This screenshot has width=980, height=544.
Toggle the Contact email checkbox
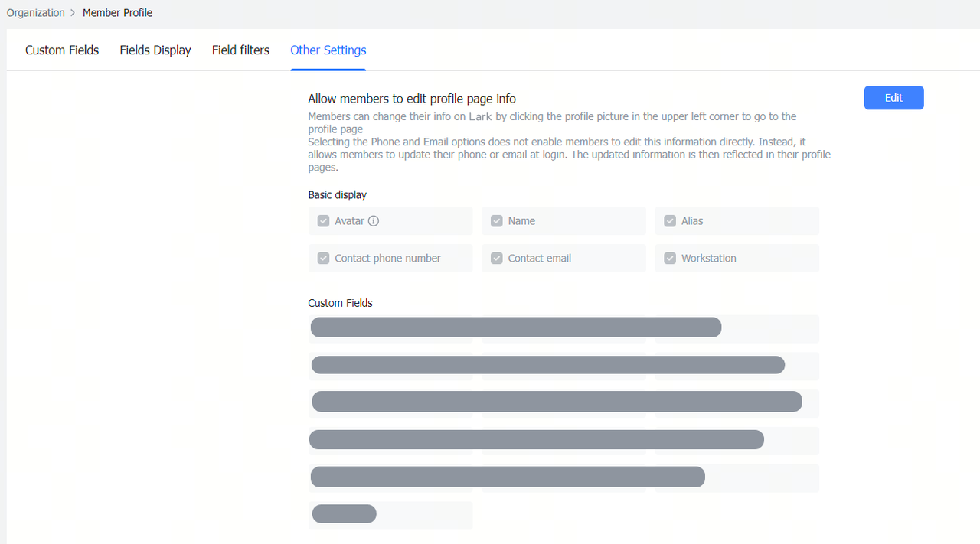pos(497,259)
